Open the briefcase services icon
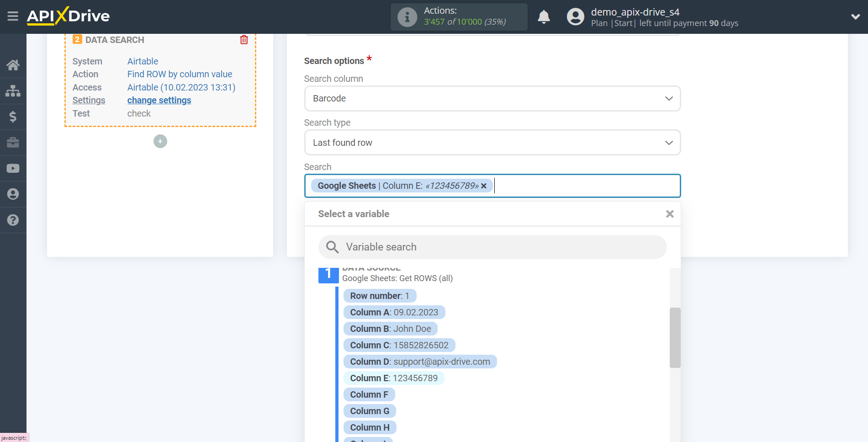The height and width of the screenshot is (442, 868). pos(13,143)
